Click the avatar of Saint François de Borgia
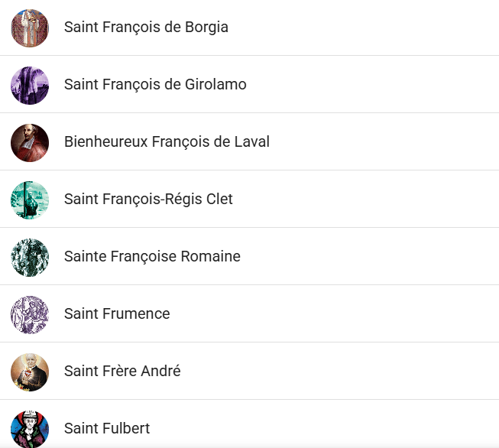 click(x=30, y=28)
